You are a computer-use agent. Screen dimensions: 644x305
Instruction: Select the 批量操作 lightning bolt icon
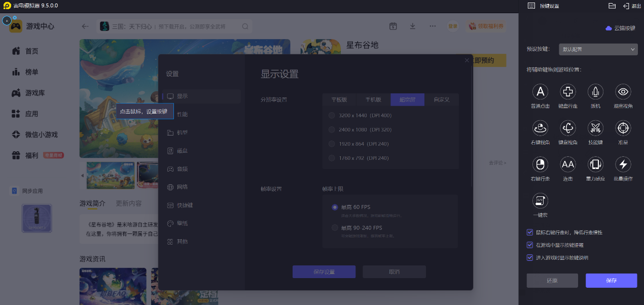click(x=623, y=164)
